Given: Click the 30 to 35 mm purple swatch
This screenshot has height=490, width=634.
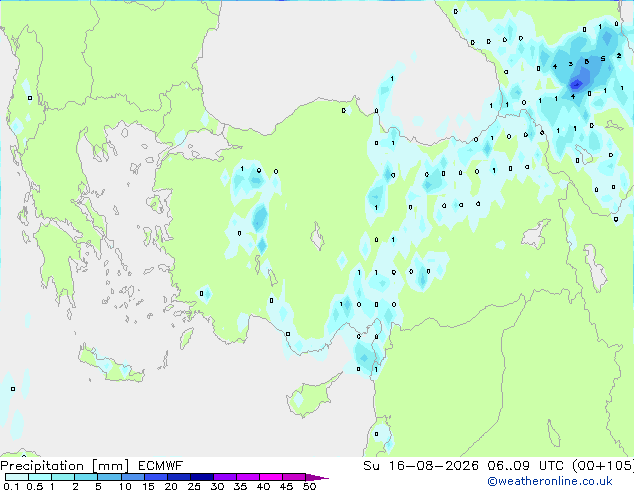Looking at the screenshot, I should 224,477.
